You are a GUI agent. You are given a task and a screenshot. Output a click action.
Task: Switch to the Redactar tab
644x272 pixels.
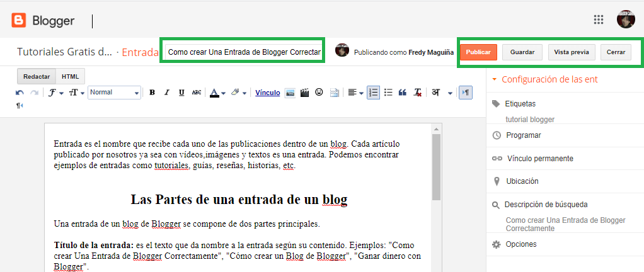point(37,76)
